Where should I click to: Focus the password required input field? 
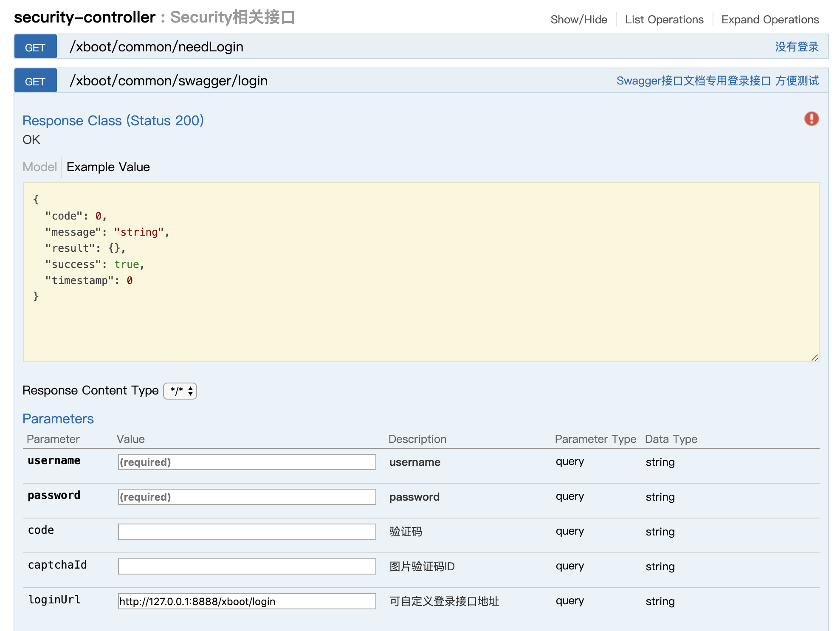point(247,497)
